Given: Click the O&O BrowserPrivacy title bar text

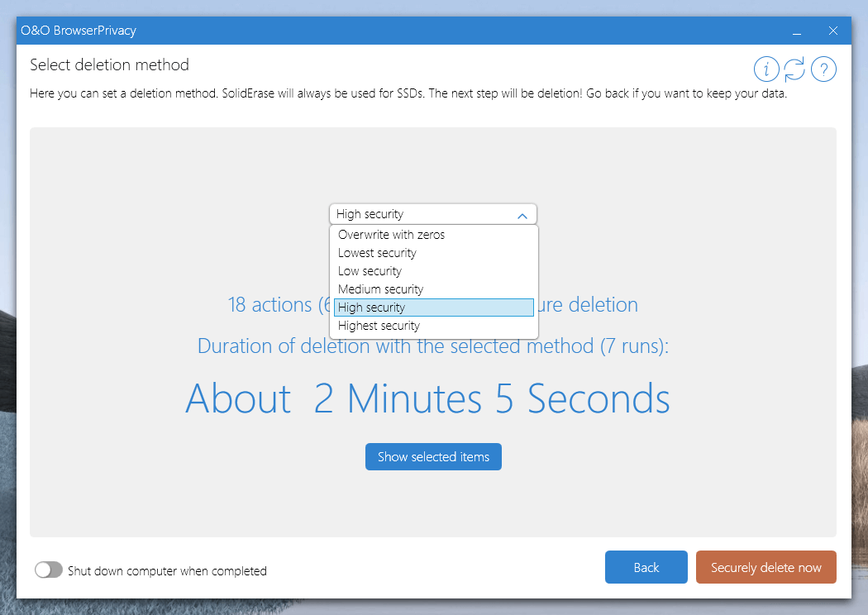Looking at the screenshot, I should click(x=79, y=30).
